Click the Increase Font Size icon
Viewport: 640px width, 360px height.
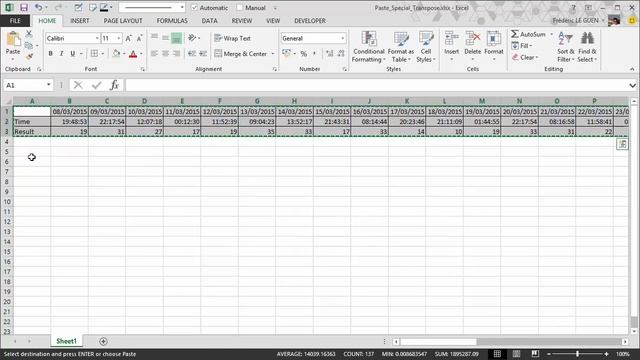click(x=129, y=38)
